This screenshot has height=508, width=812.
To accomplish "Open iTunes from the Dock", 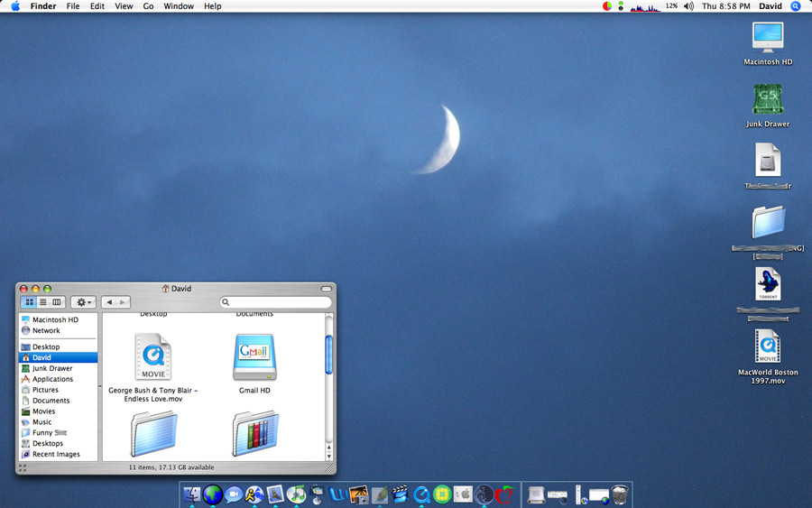I will tap(296, 494).
